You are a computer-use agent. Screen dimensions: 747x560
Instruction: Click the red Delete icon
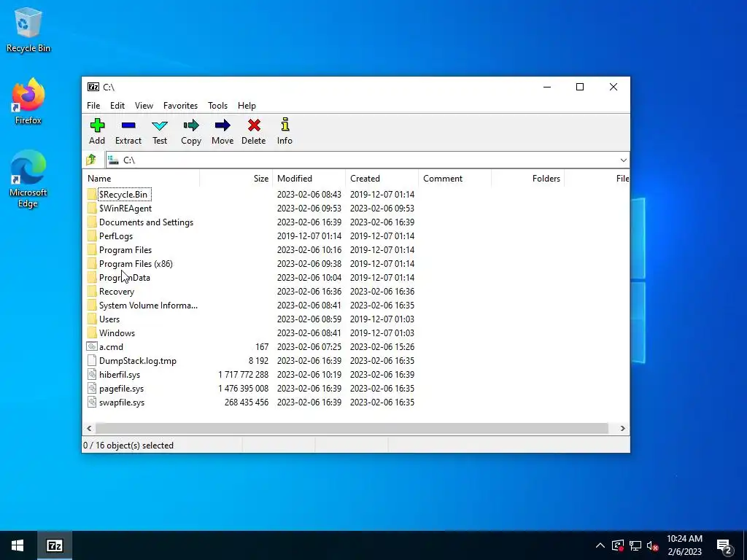(254, 125)
